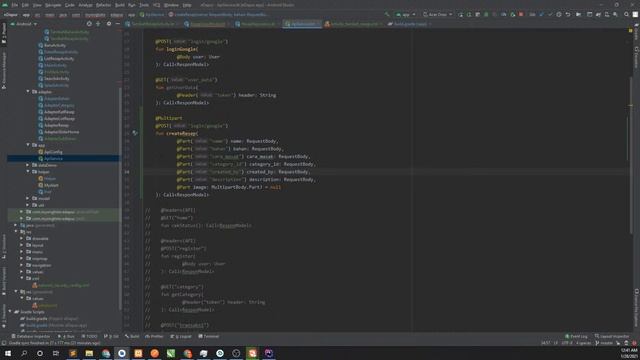This screenshot has height=360, width=640.
Task: Open the Layout Inspector
Action: (612, 336)
